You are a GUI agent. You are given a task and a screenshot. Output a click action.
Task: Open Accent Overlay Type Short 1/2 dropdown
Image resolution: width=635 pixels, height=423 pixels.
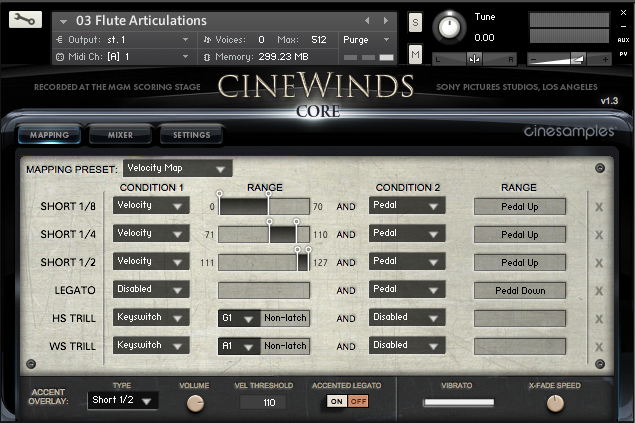coord(122,400)
